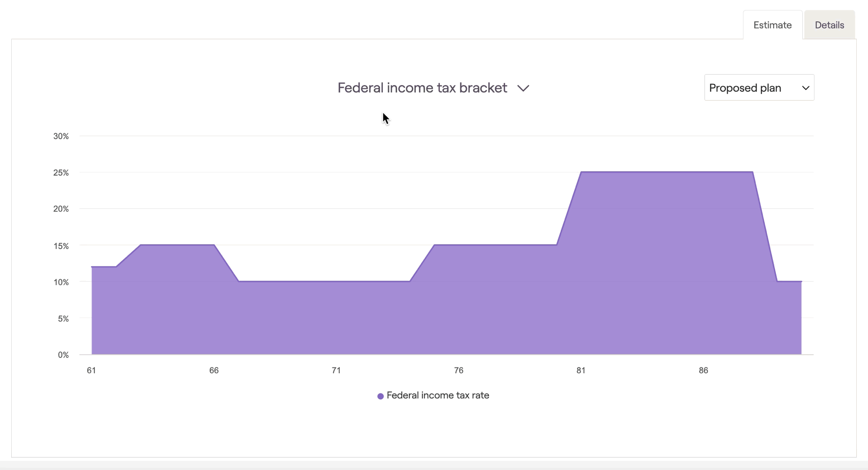Click the chart line point at age 81
The image size is (868, 470).
coord(581,172)
